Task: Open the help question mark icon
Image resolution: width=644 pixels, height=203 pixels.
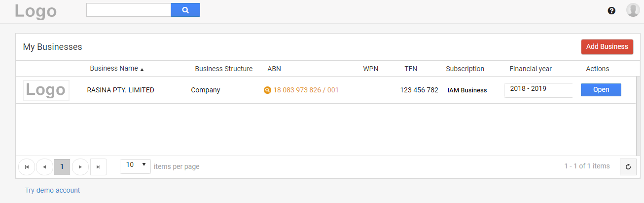Action: (x=611, y=10)
